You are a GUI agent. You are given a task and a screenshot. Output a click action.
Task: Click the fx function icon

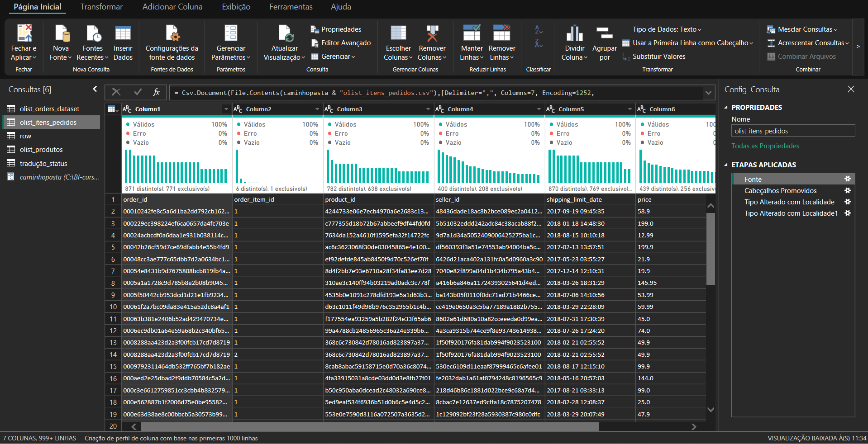tap(156, 92)
